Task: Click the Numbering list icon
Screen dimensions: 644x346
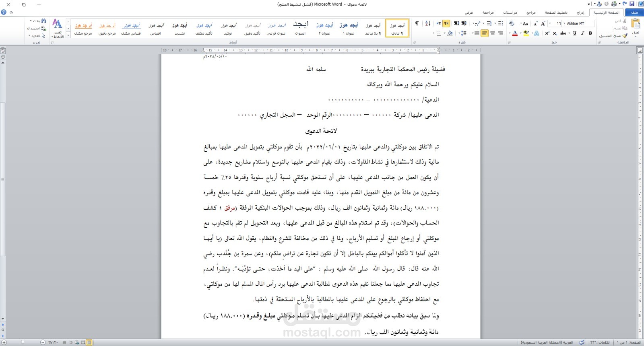Action: (489, 23)
